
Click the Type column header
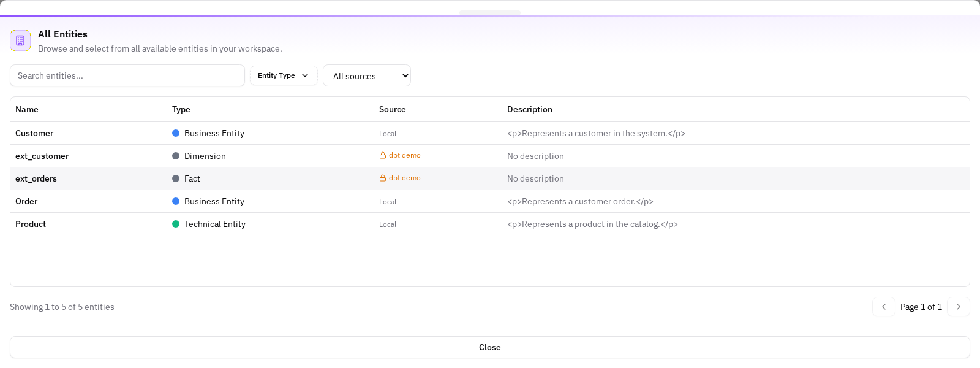tap(181, 109)
